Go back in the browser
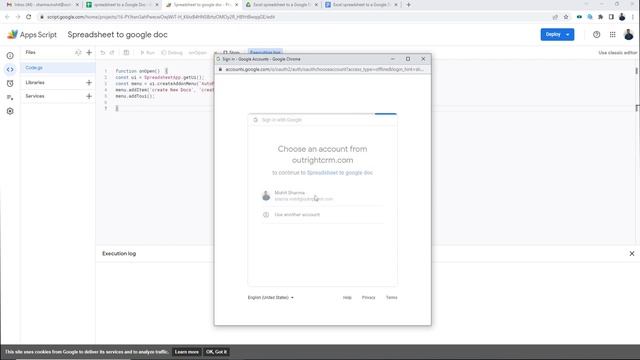This screenshot has width=640, height=360. coord(7,17)
